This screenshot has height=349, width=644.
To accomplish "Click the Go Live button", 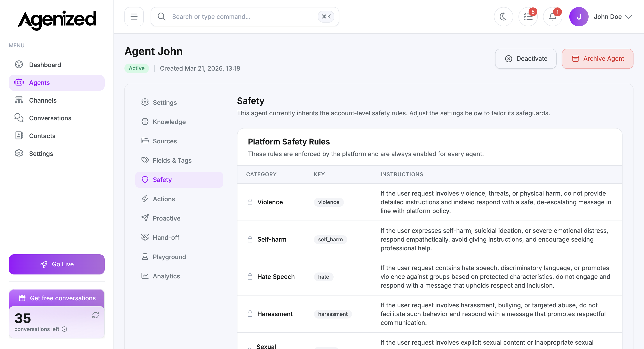I will (57, 264).
